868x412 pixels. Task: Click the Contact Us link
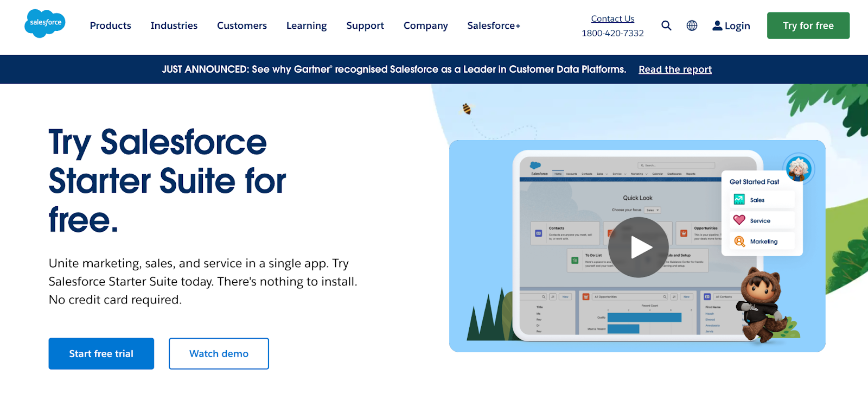[x=612, y=18]
